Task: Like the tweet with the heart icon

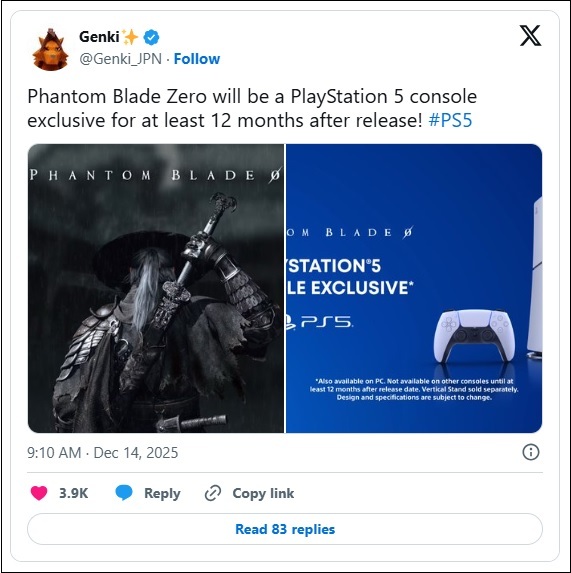Action: 39,493
